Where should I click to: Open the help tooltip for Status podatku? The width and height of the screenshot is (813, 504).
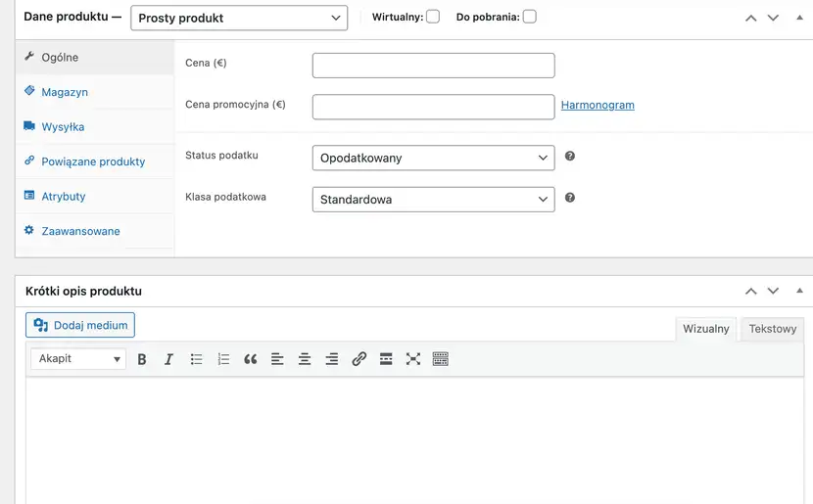pyautogui.click(x=570, y=156)
